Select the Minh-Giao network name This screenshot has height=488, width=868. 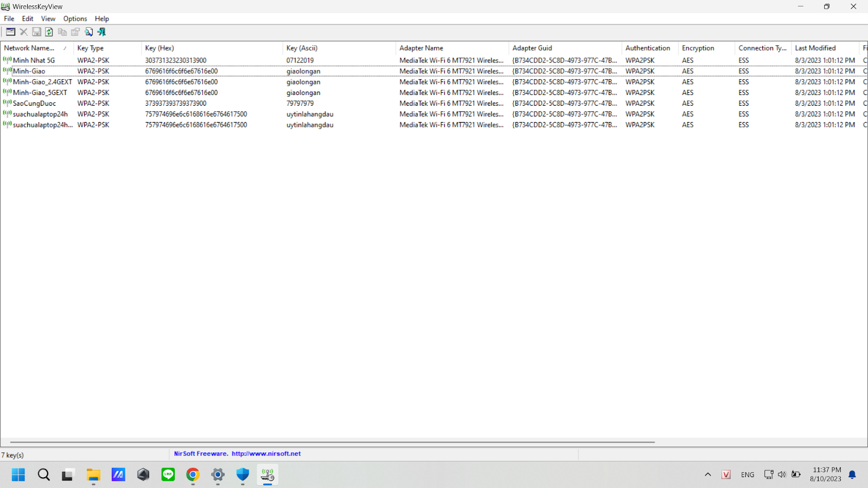29,71
